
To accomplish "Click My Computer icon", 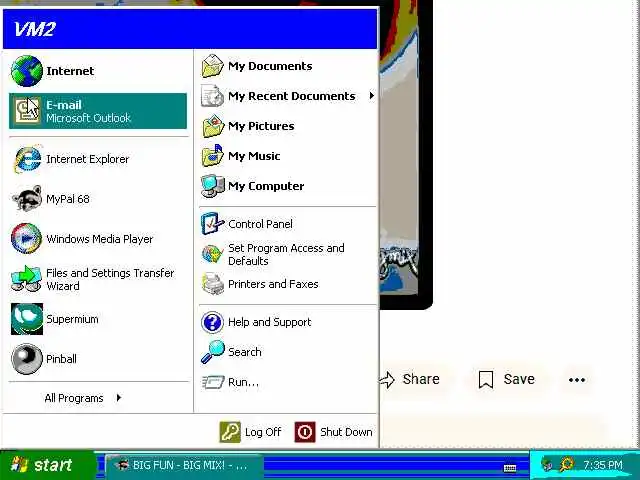I will [x=213, y=186].
